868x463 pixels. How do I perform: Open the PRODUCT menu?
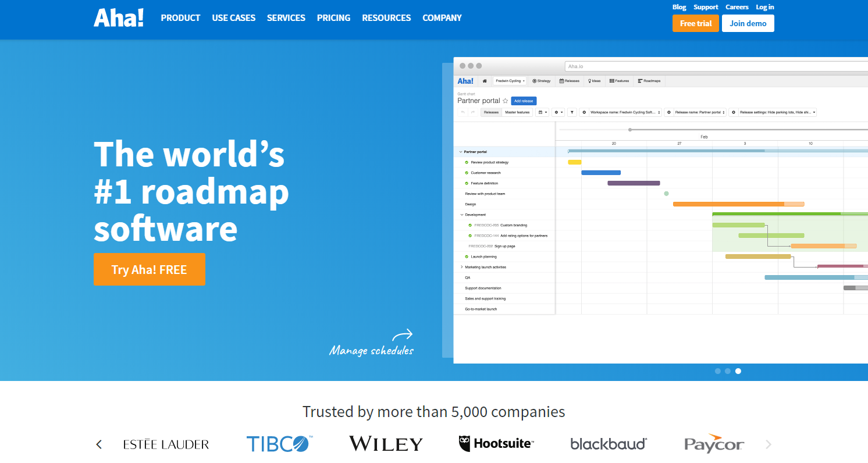click(x=180, y=18)
